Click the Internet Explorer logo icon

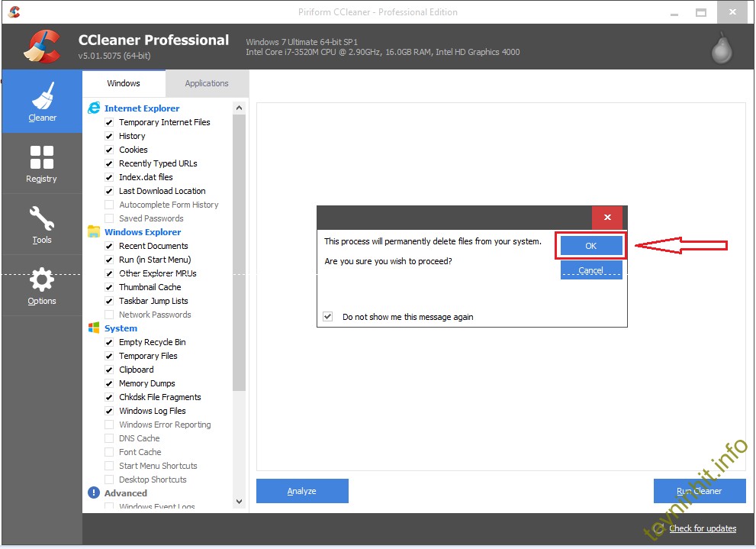click(94, 108)
